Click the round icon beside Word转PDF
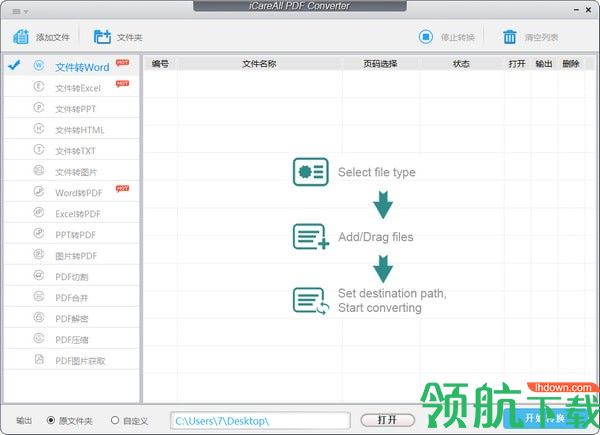This screenshot has height=435, width=600. tap(39, 191)
